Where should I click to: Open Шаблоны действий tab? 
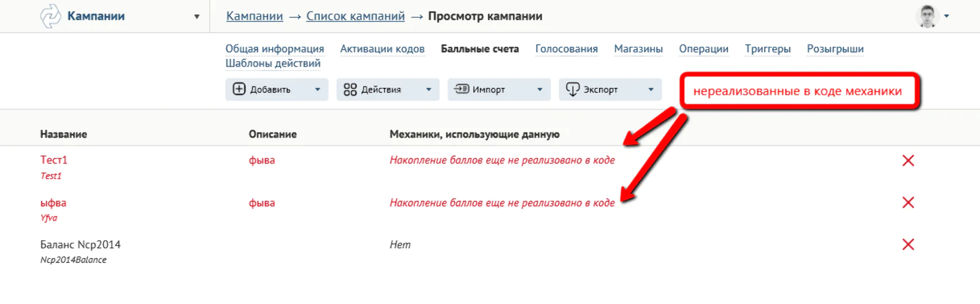tap(273, 63)
